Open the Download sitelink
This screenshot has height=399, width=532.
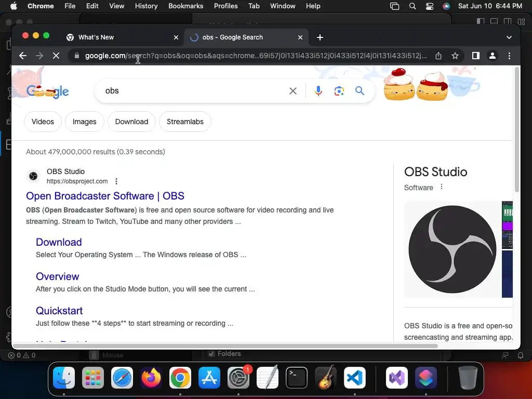click(59, 242)
